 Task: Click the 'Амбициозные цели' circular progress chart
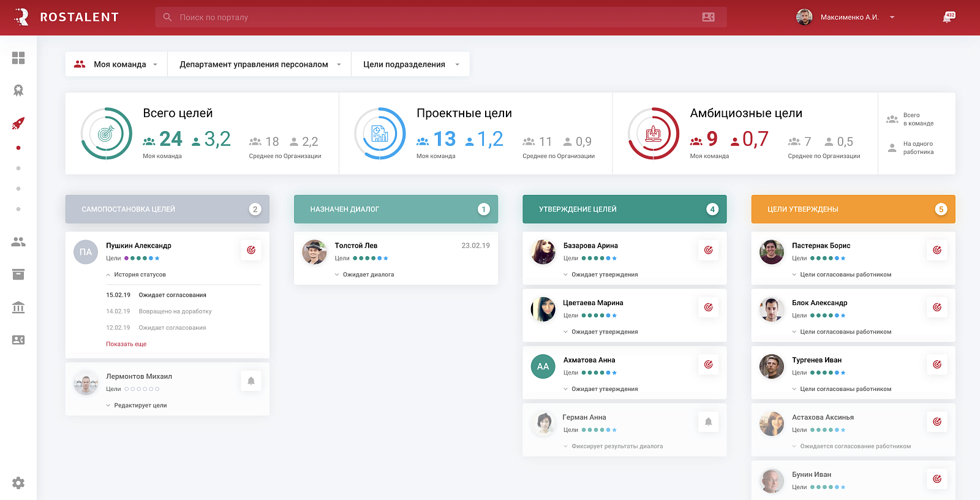point(654,134)
